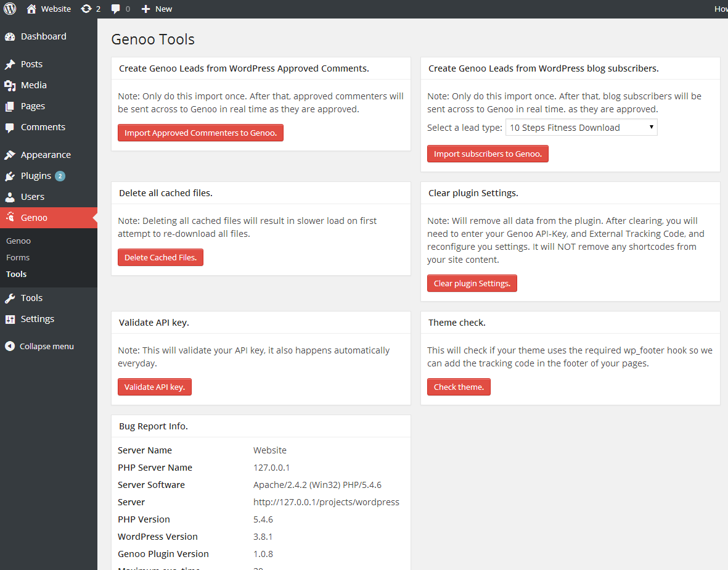Click the Dashboard gauge icon
Screen dimensions: 728x570
[x=10, y=36]
